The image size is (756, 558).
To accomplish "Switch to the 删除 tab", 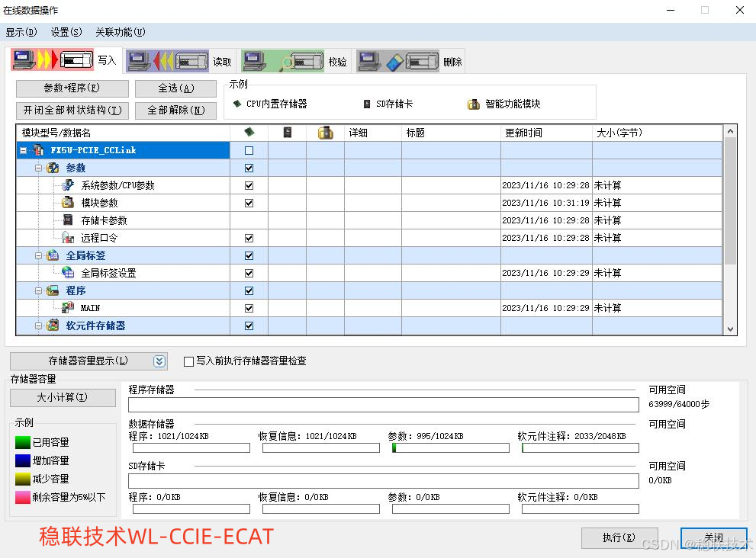I will tap(410, 61).
